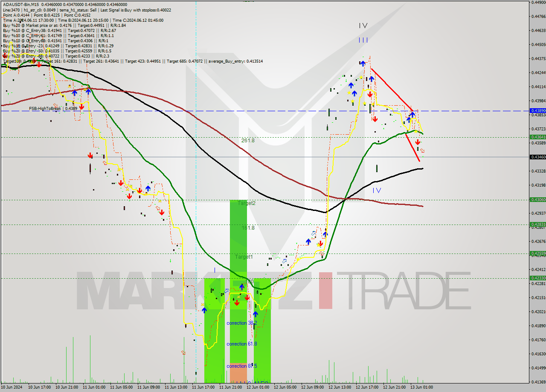Click the 12 Jun 17:00 time label
The height and width of the screenshot is (392, 546).
368,387
